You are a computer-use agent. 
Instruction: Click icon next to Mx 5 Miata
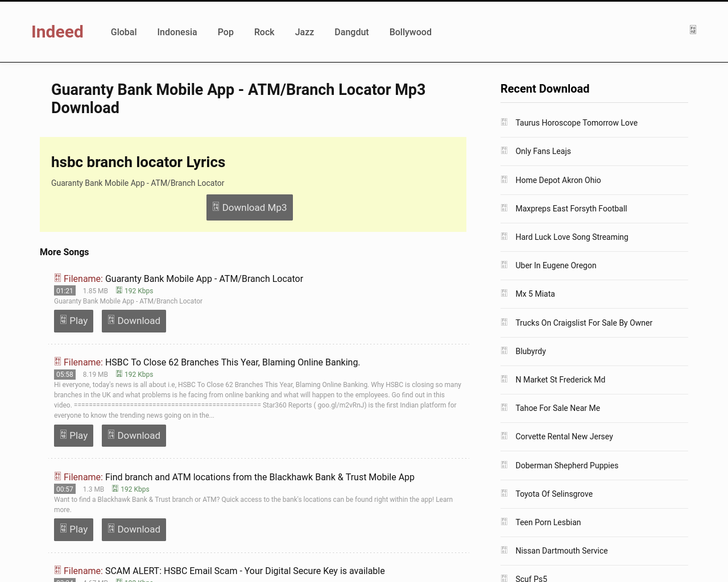tap(504, 293)
